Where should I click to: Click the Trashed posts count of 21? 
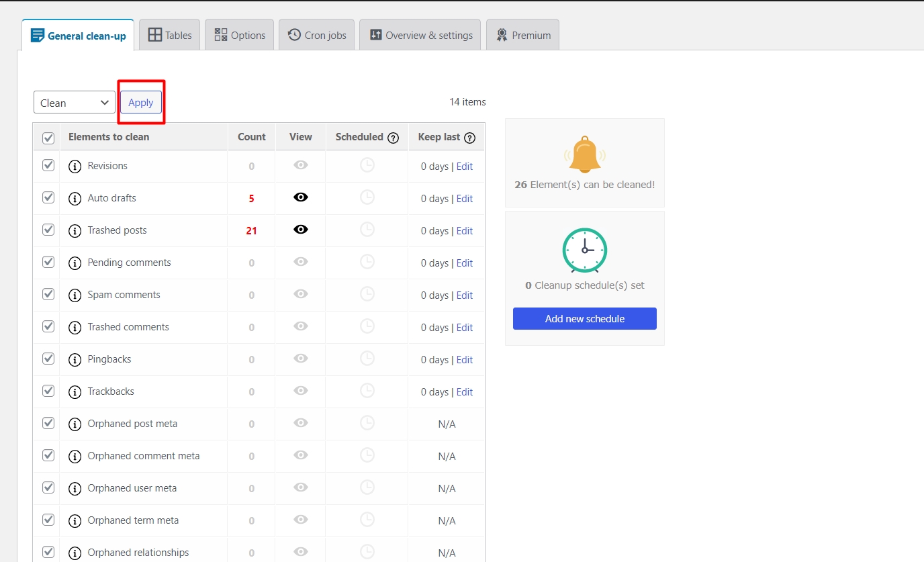click(252, 231)
